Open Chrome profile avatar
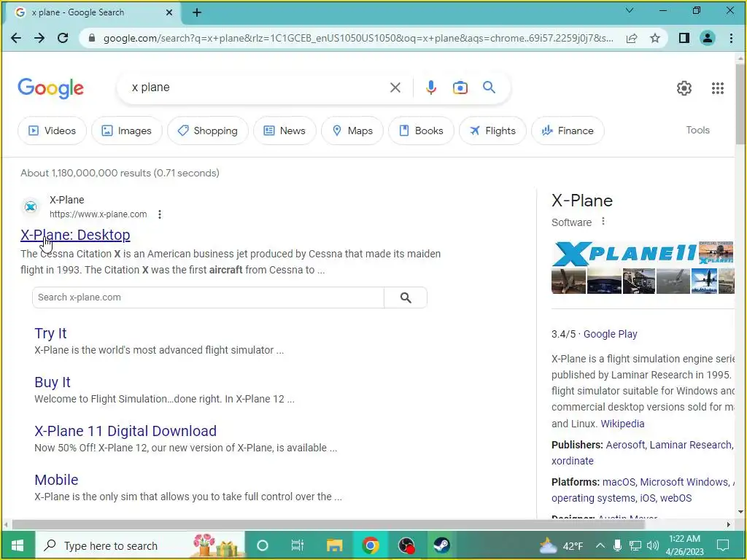Screen dimensions: 747x560 (708, 38)
